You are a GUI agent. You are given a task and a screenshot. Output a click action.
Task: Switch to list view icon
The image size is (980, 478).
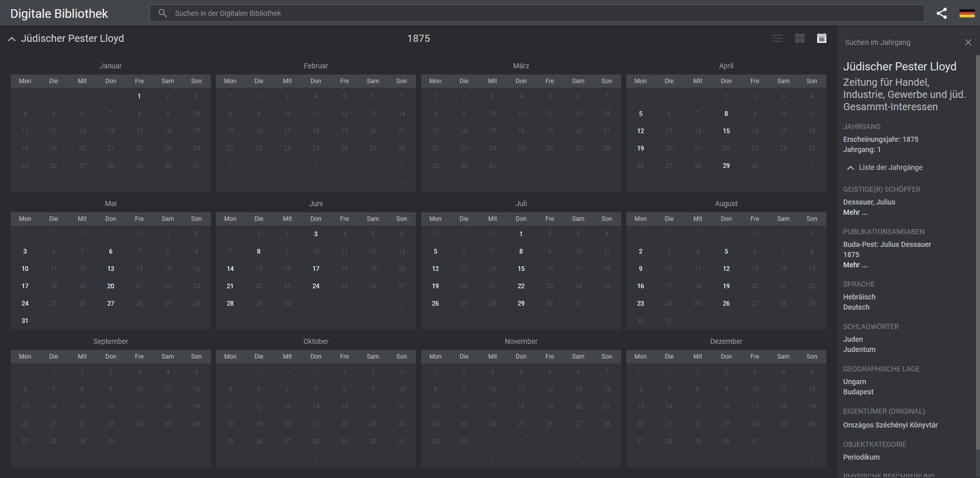[x=777, y=38]
